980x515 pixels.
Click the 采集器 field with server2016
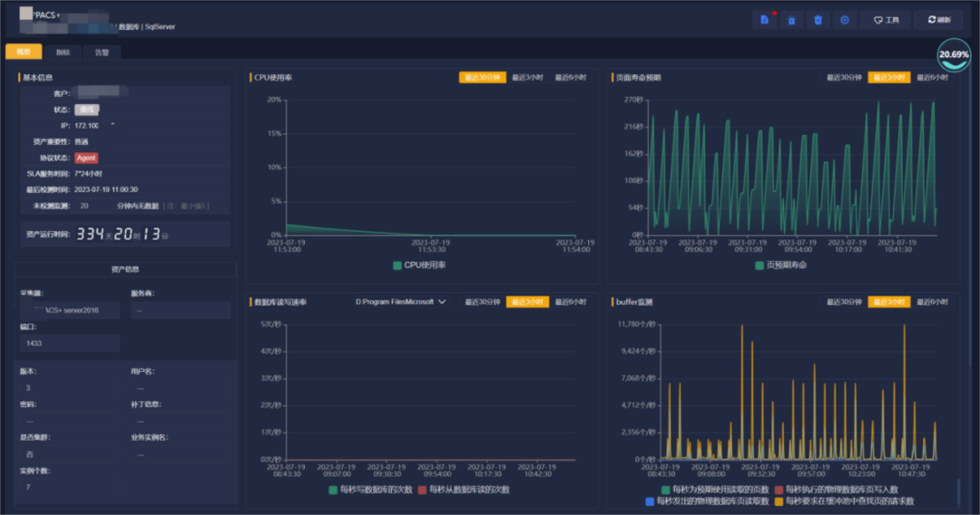(69, 310)
